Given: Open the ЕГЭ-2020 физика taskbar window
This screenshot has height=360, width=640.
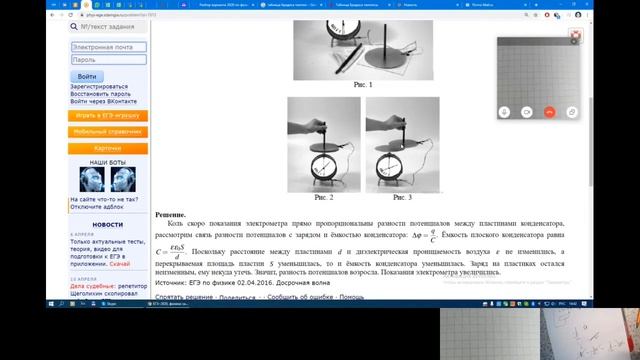Looking at the screenshot, I should pyautogui.click(x=167, y=304).
